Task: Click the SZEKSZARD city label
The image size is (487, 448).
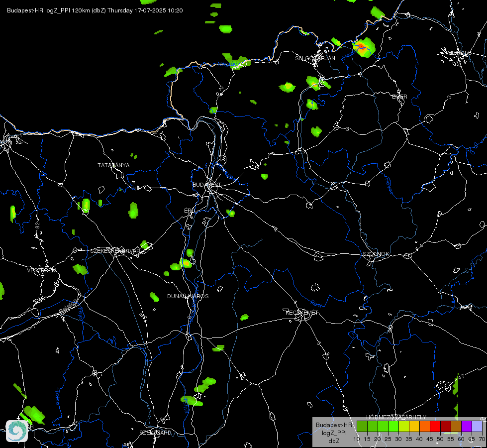Action: [155, 433]
